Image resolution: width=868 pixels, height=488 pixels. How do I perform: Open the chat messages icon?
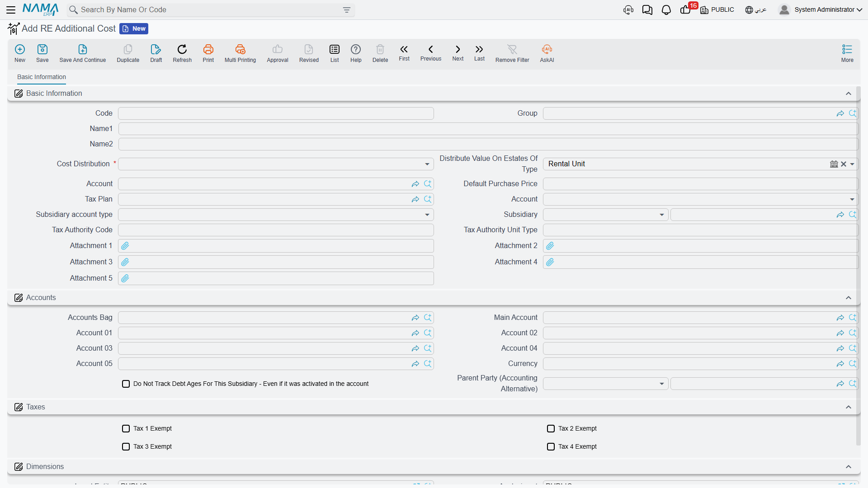647,10
